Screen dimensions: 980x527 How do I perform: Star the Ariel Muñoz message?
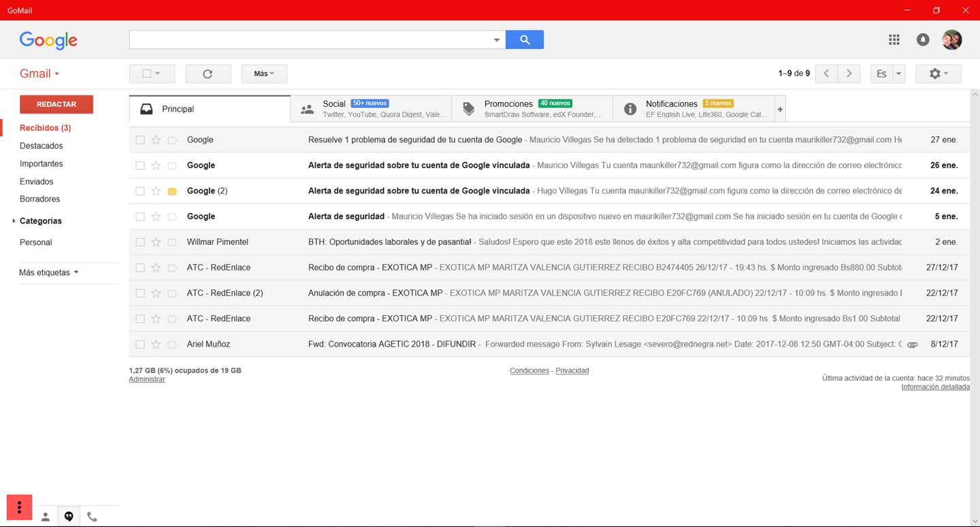pos(156,344)
